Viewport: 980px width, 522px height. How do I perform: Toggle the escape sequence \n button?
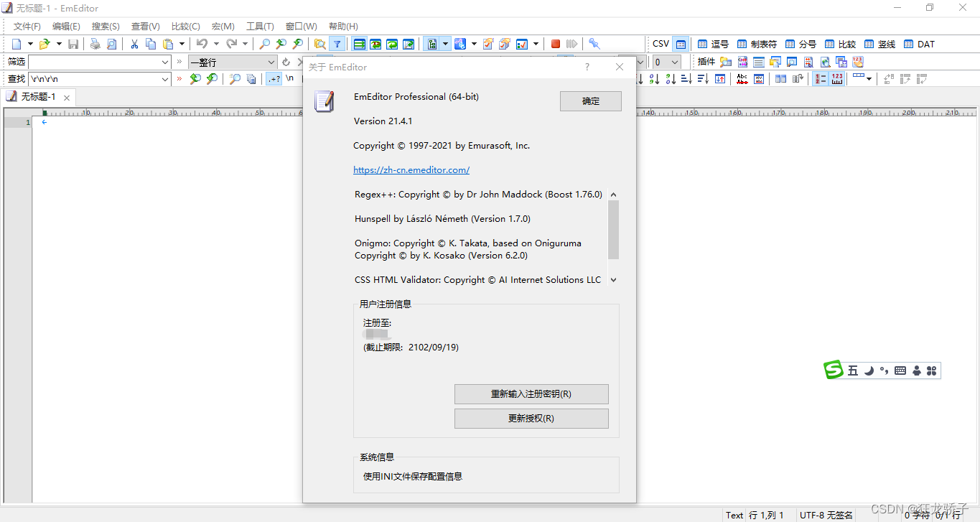pos(290,78)
